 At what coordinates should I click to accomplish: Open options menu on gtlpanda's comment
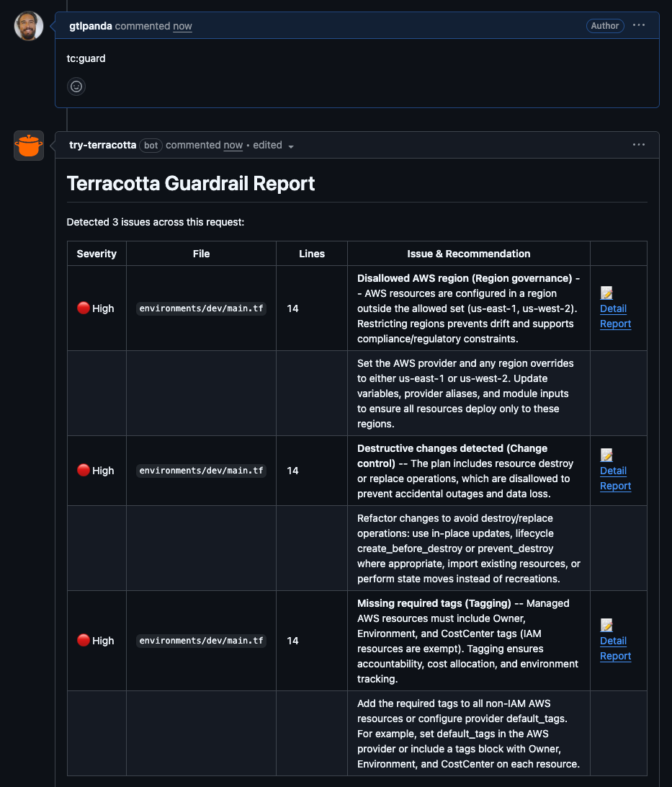(639, 25)
